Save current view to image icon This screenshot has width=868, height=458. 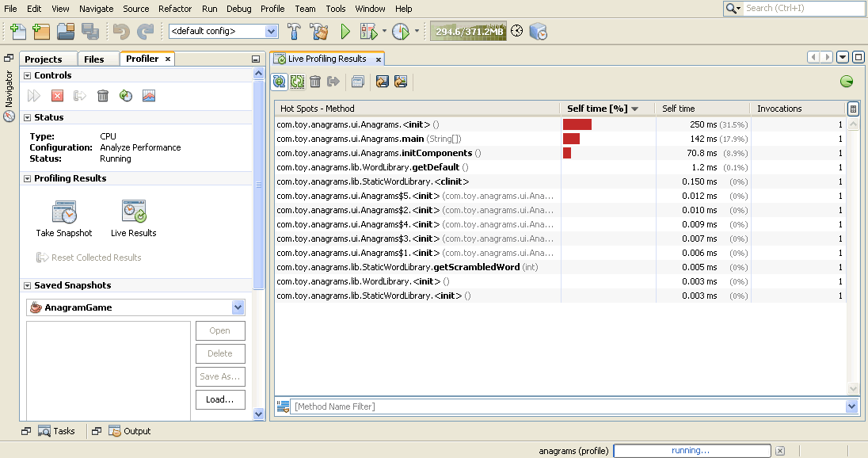(x=382, y=82)
